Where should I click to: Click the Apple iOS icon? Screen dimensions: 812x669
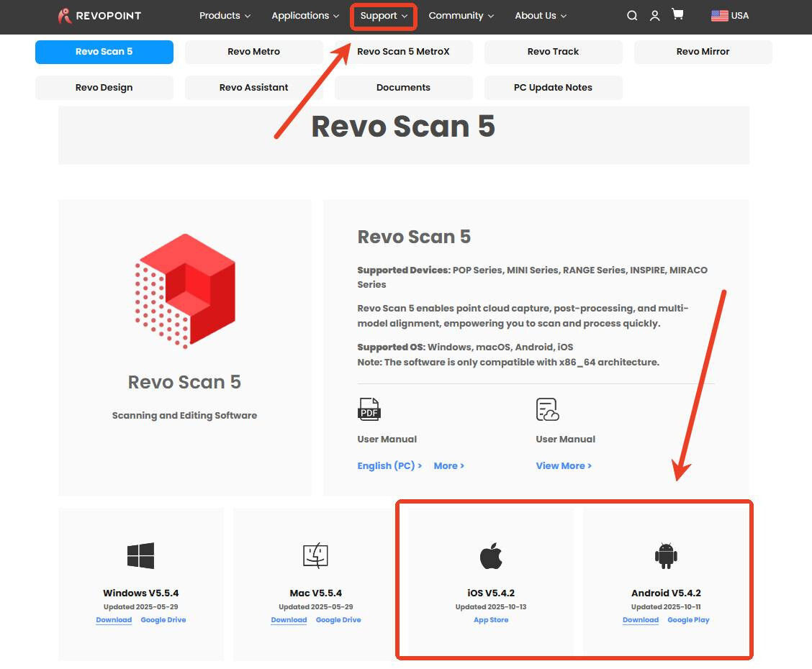[491, 555]
